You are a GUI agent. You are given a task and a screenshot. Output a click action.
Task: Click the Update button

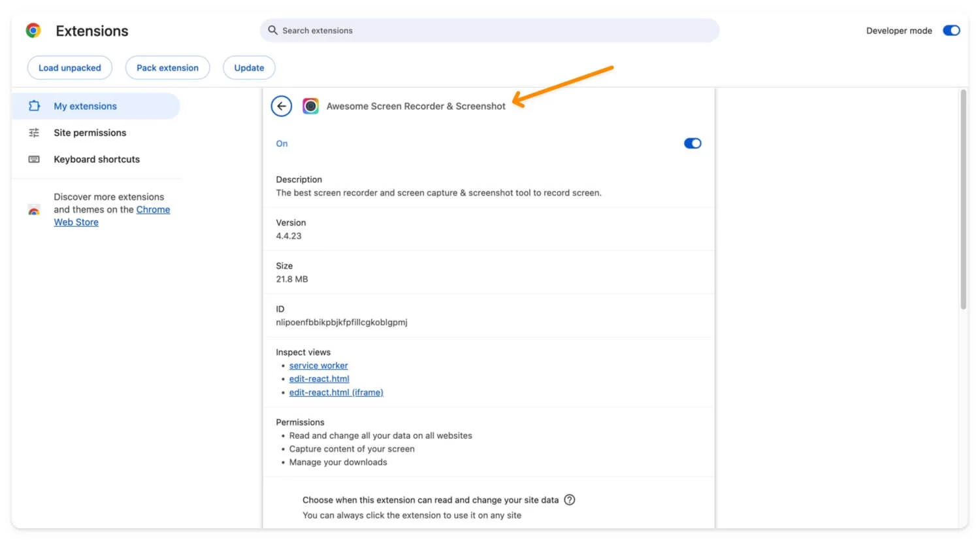point(249,68)
